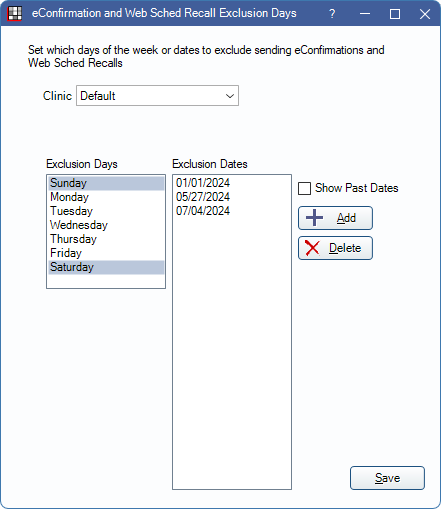Image resolution: width=441 pixels, height=509 pixels.
Task: Select Monday in Exclusion Days list
Action: pos(106,197)
